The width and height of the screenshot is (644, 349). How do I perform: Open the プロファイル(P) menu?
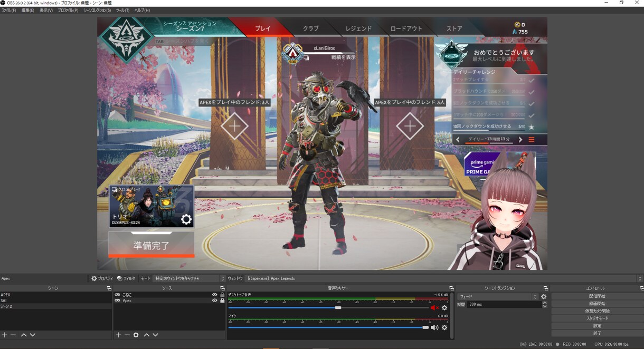click(x=68, y=11)
